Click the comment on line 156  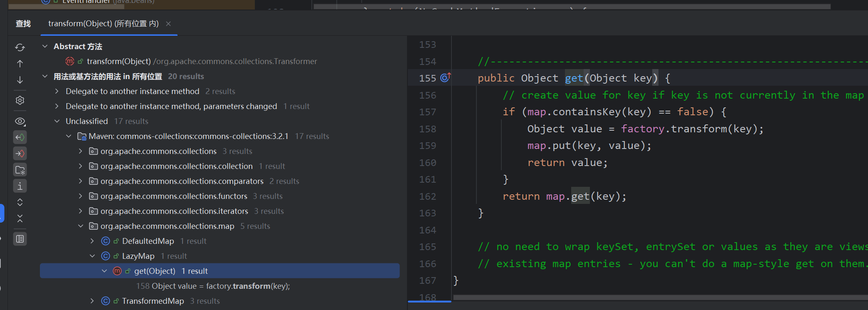683,95
